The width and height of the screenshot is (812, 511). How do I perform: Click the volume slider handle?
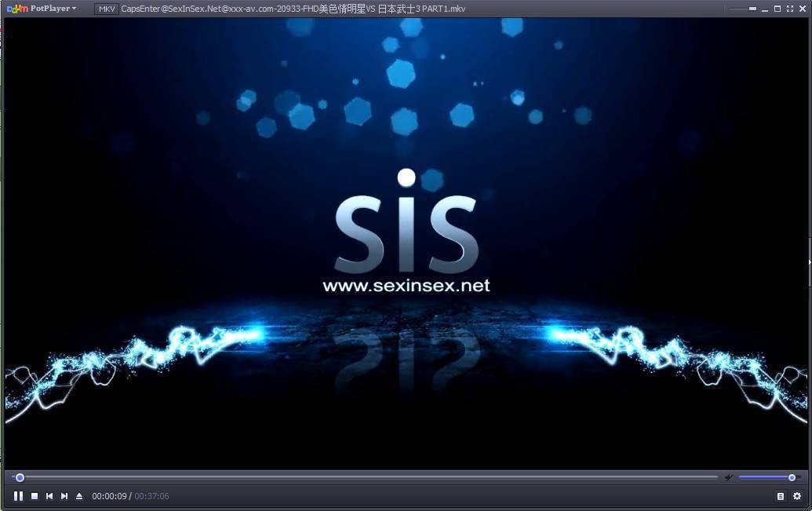coord(792,477)
